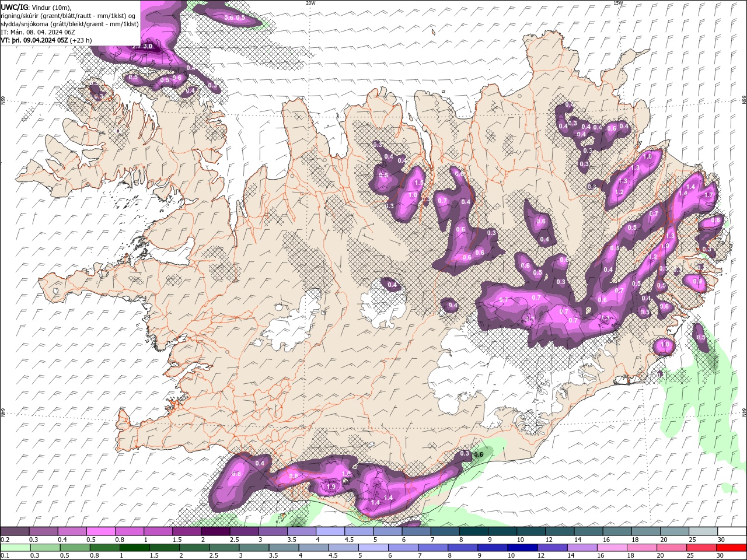Select lower legend darkest green swatch 1–1.5
Screen dimensions: 747x560
pos(134,548)
